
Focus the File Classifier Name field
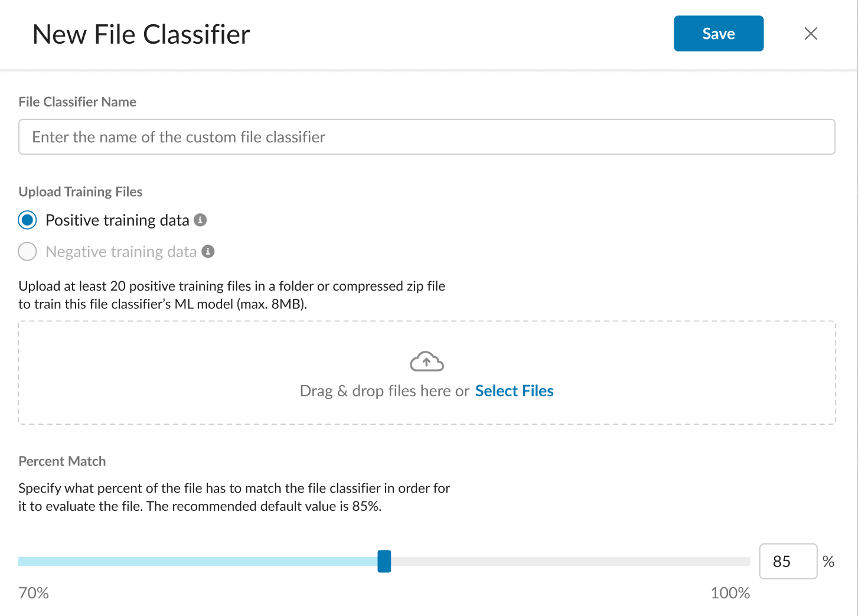click(426, 137)
